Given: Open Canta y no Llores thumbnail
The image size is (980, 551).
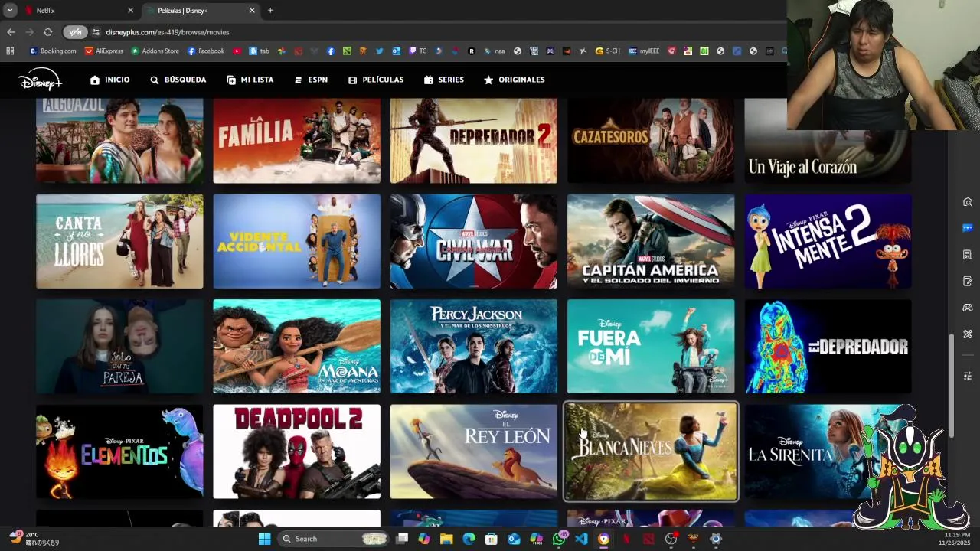Looking at the screenshot, I should [119, 241].
